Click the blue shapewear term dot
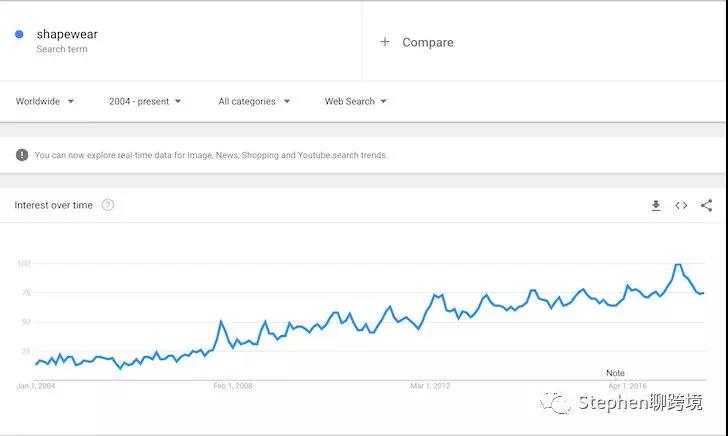 tap(20, 35)
